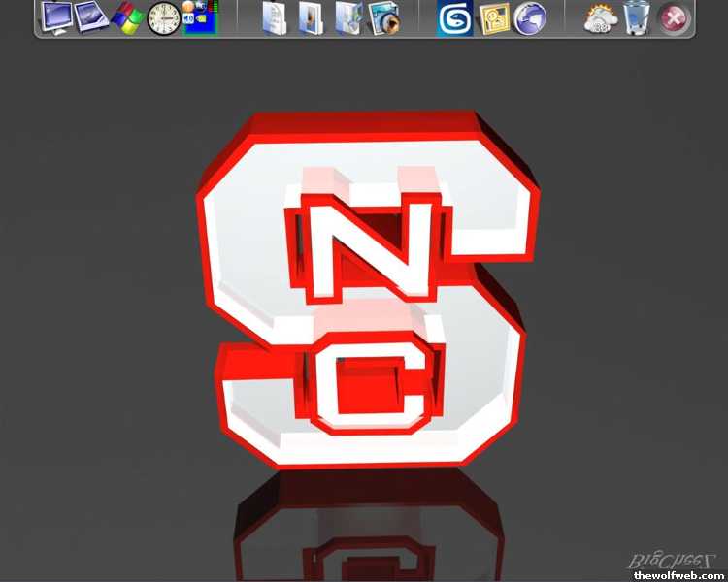Viewport: 728px width, 582px height.
Task: Open the Windows logo start icon
Action: pyautogui.click(x=126, y=17)
